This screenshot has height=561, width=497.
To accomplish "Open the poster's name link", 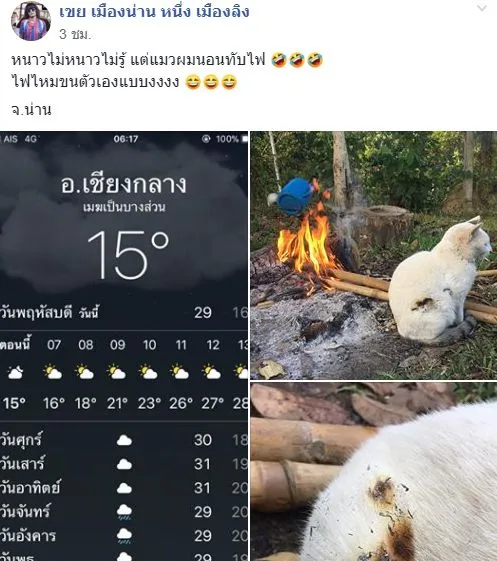I will click(154, 12).
